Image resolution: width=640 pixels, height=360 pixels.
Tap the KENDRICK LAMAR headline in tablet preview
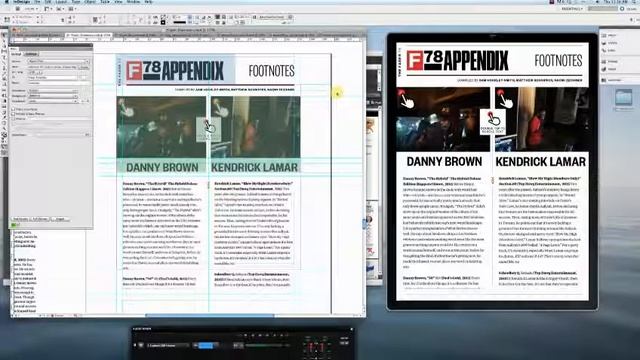540,162
